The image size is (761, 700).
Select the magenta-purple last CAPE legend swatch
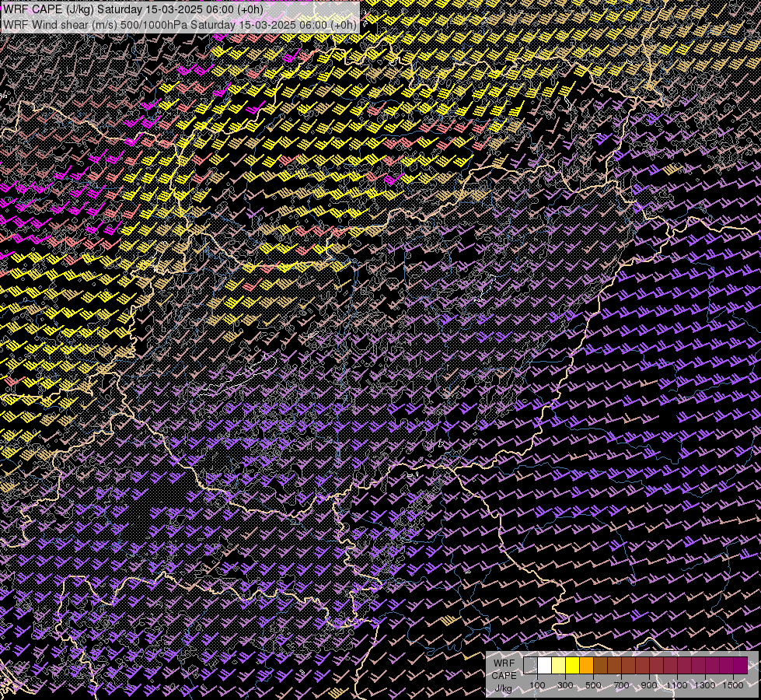point(741,665)
